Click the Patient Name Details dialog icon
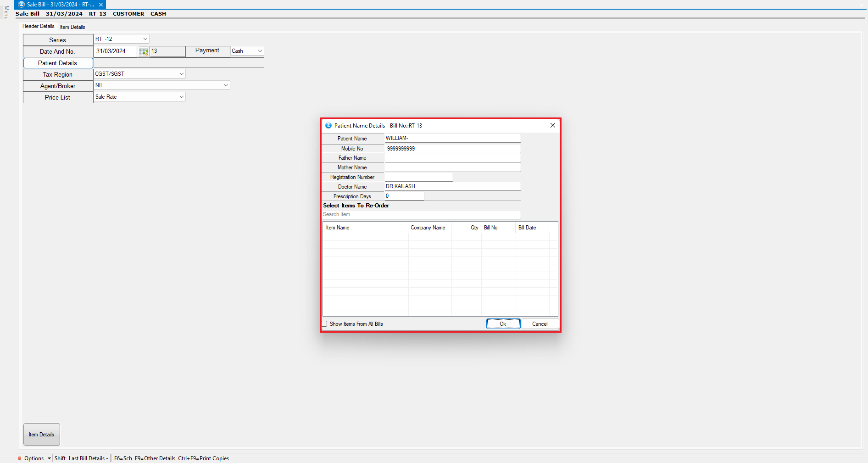This screenshot has width=868, height=463. click(x=328, y=125)
